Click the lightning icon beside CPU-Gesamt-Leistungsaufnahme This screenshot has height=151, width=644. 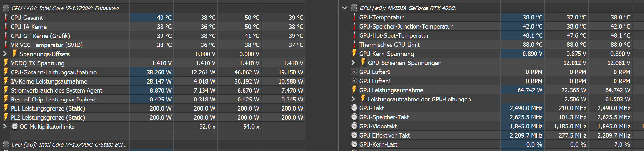pyautogui.click(x=6, y=72)
